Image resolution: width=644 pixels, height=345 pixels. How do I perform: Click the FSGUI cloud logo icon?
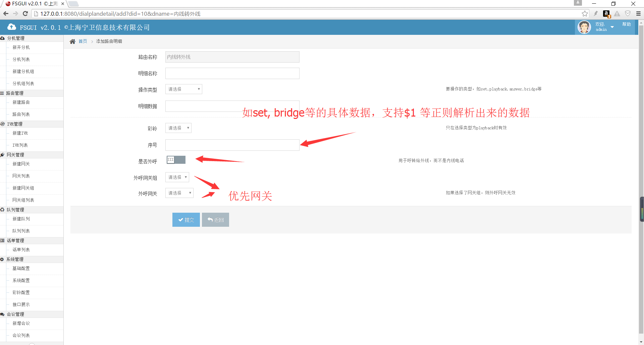pyautogui.click(x=12, y=27)
